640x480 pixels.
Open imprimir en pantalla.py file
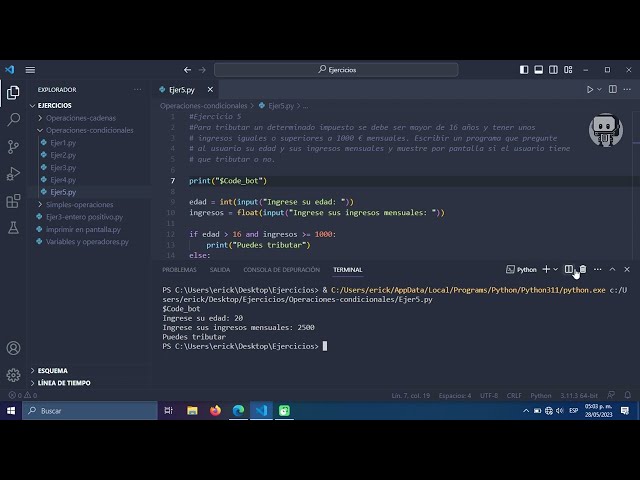(x=83, y=229)
